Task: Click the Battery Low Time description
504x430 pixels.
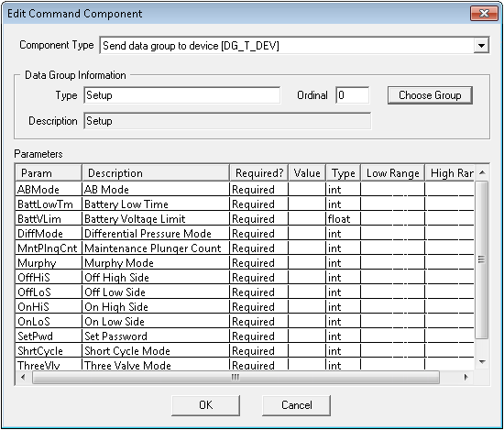Action: point(156,204)
